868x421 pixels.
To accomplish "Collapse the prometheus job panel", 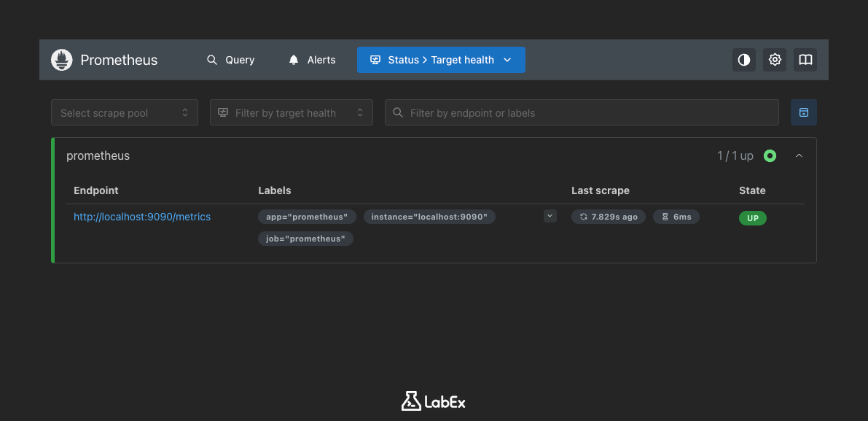I will pos(799,155).
